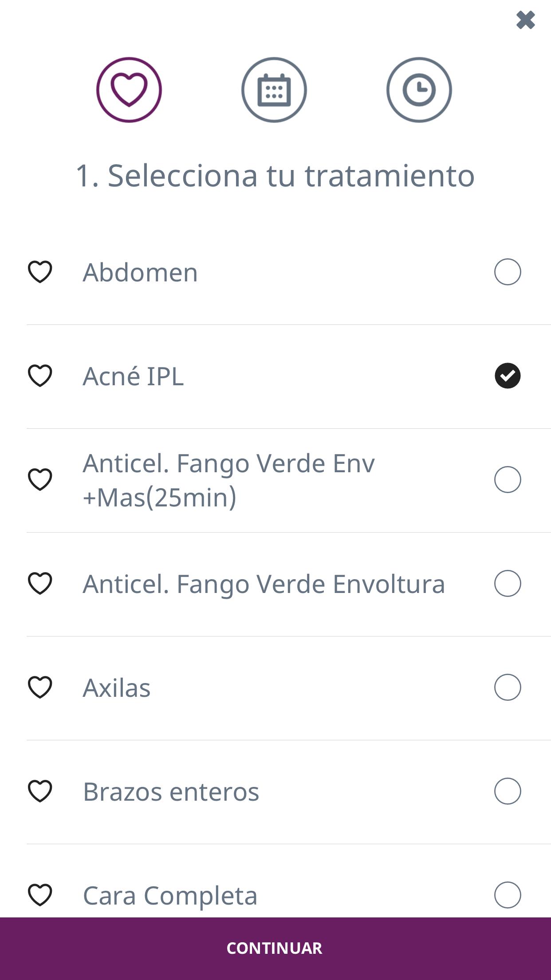Favorite Acné IPL with heart icon
Viewport: 551px width, 980px height.
click(x=40, y=375)
